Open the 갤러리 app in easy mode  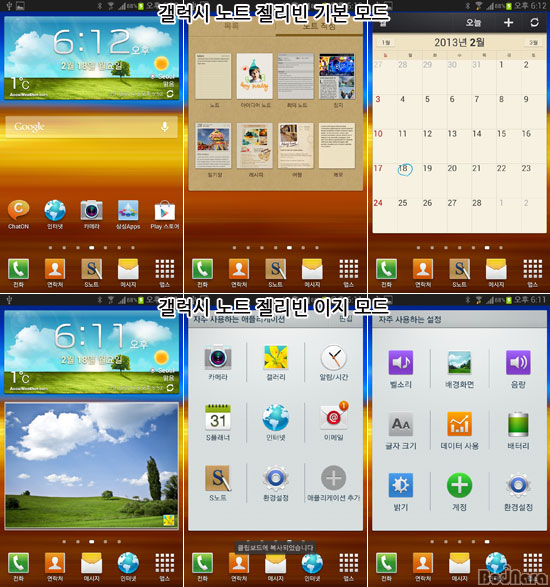[276, 362]
